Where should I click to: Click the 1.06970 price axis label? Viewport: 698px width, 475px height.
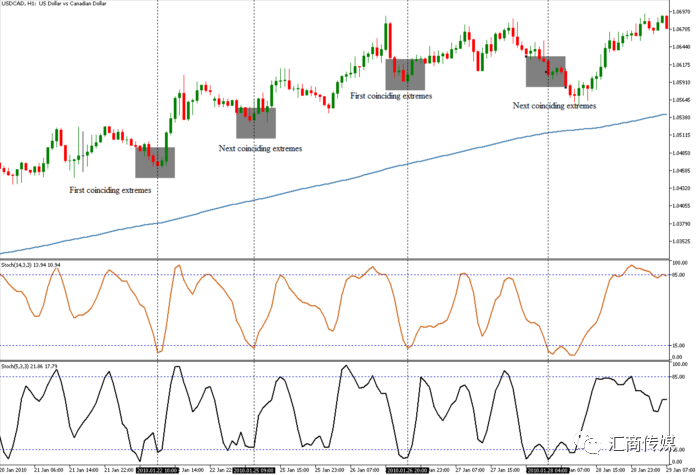coord(682,12)
